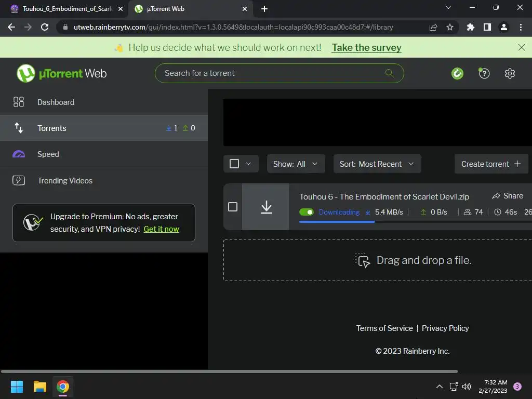Click the browser address bar URL
The image size is (532, 399).
click(233, 27)
